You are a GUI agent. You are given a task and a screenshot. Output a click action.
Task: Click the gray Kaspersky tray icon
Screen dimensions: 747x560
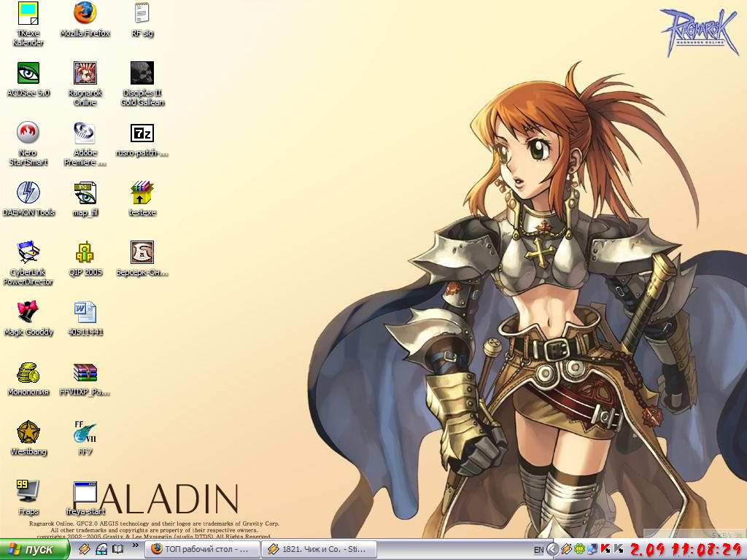619,550
